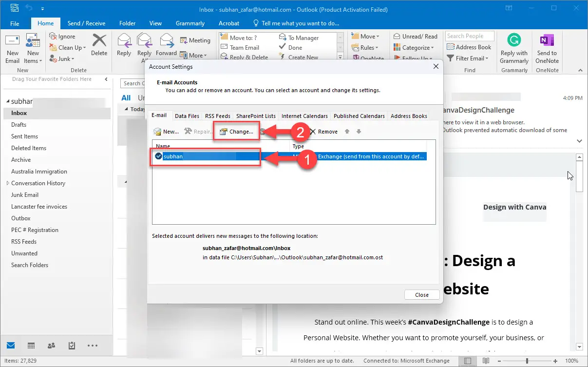588x367 pixels.
Task: Click the Change... button
Action: (236, 132)
